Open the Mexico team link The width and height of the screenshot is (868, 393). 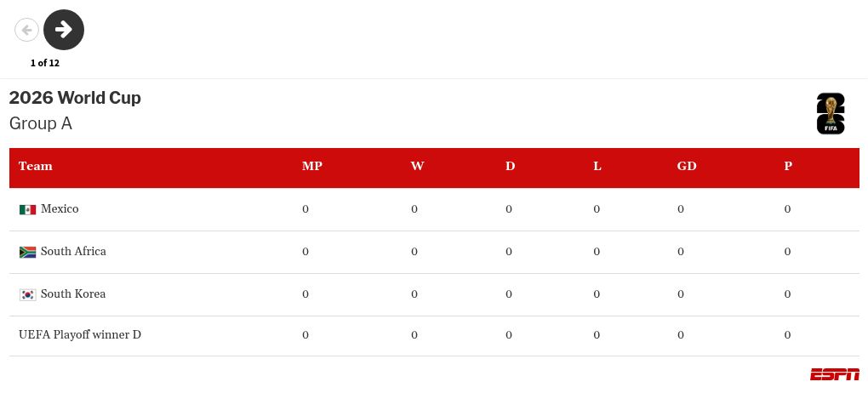pyautogui.click(x=60, y=209)
